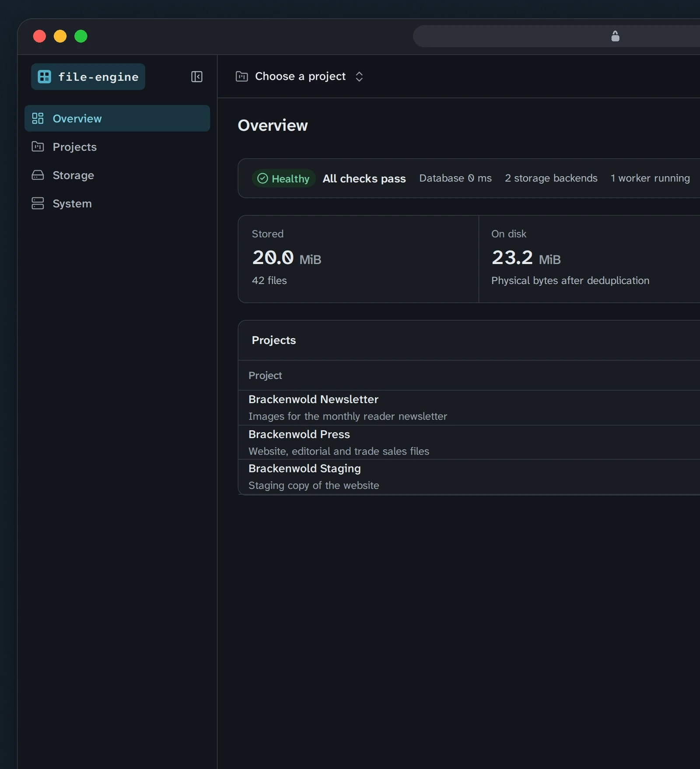Click Staging copy of the website text

(x=314, y=485)
